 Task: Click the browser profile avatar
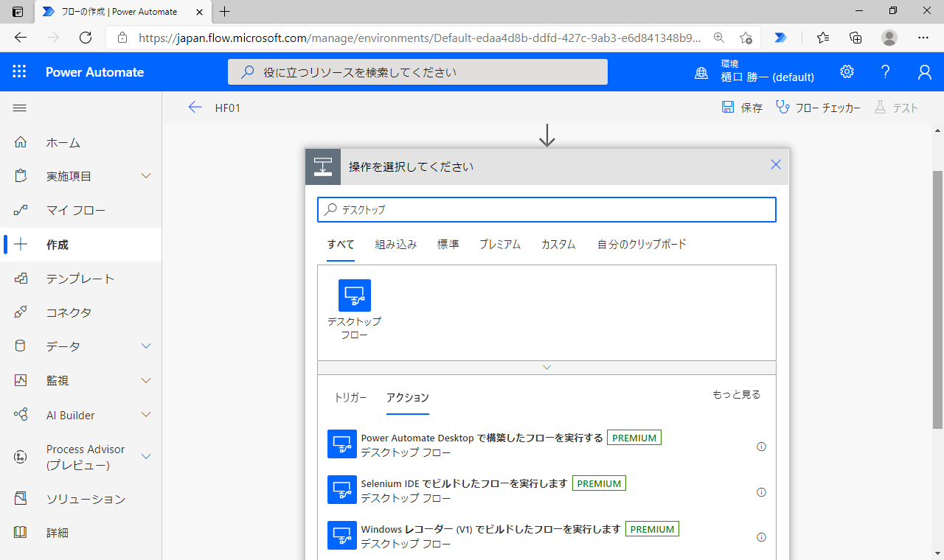click(x=890, y=38)
